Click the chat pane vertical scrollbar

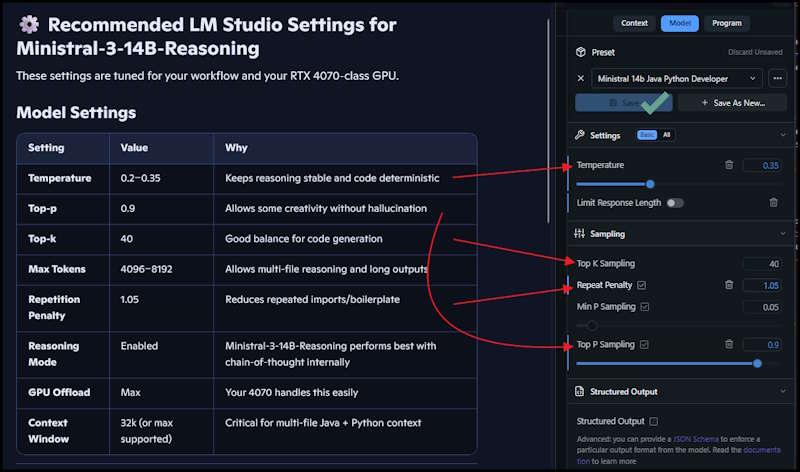(548, 121)
